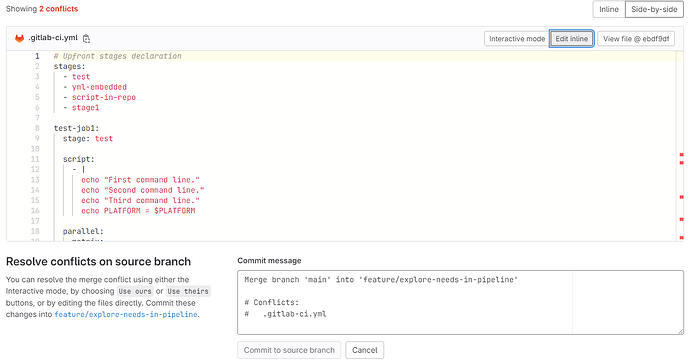Click into the Commit message text area
The height and width of the screenshot is (362, 690).
click(460, 303)
